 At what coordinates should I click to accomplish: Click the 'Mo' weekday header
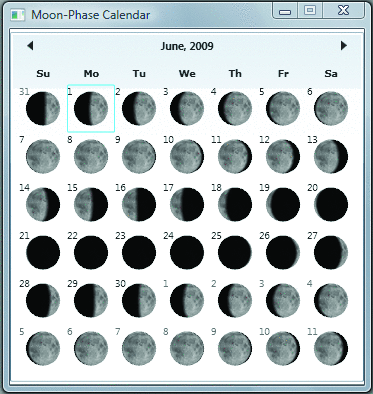click(x=91, y=74)
